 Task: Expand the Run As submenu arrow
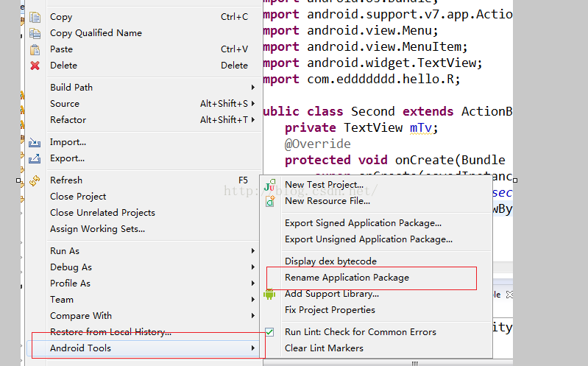[x=253, y=251]
